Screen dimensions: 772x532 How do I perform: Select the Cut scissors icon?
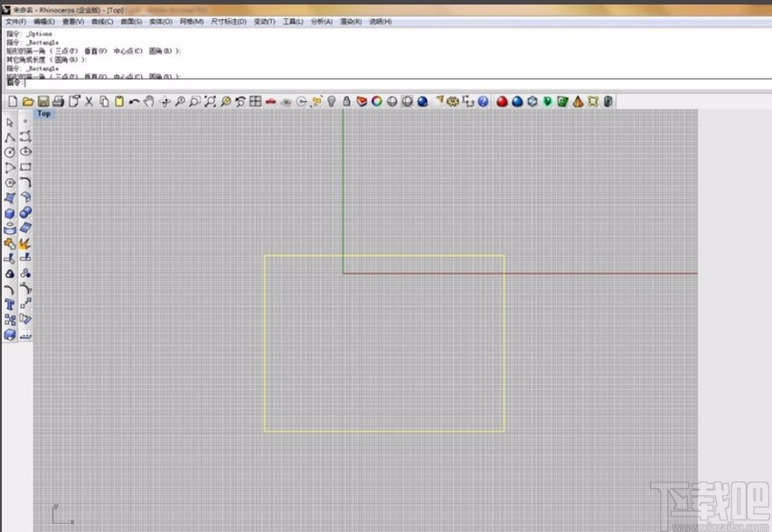[x=89, y=101]
